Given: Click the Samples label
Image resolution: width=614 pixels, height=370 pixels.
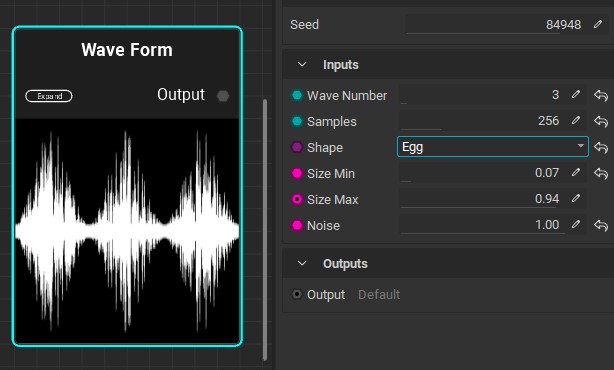Looking at the screenshot, I should [x=332, y=122].
